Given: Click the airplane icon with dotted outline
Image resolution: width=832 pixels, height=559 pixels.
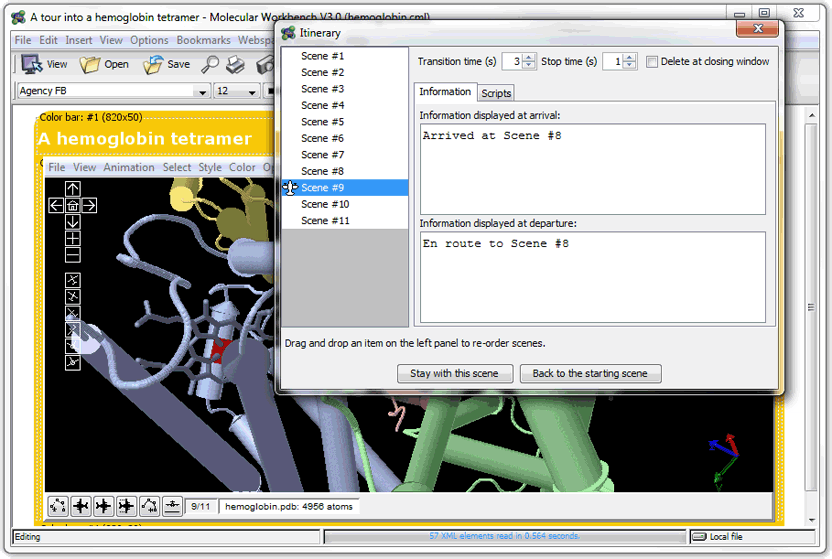Looking at the screenshot, I should pyautogui.click(x=126, y=506).
